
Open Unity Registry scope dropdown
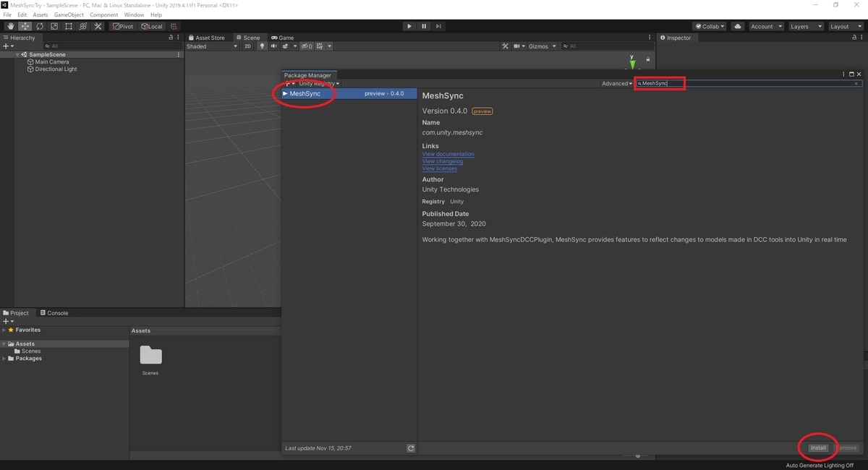[319, 84]
